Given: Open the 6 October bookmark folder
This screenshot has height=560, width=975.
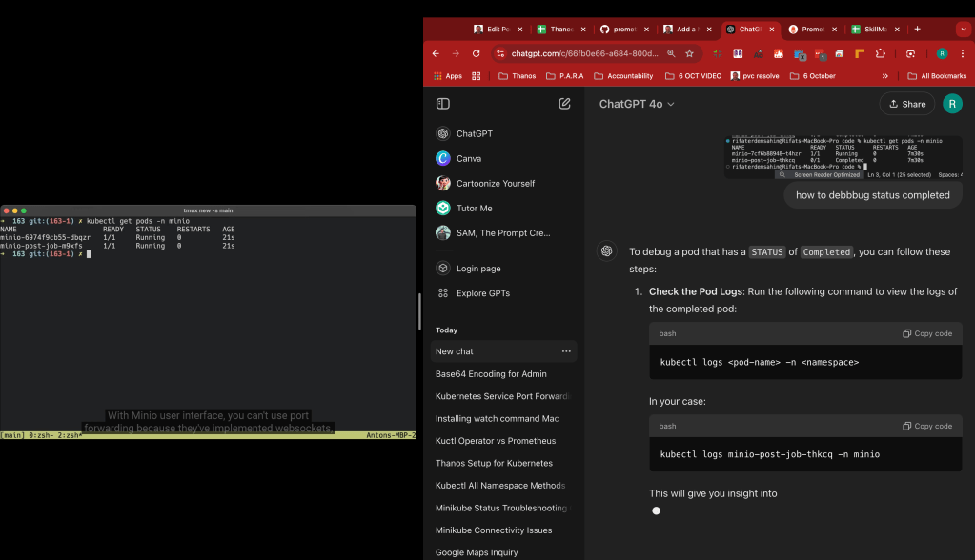Looking at the screenshot, I should [x=813, y=76].
